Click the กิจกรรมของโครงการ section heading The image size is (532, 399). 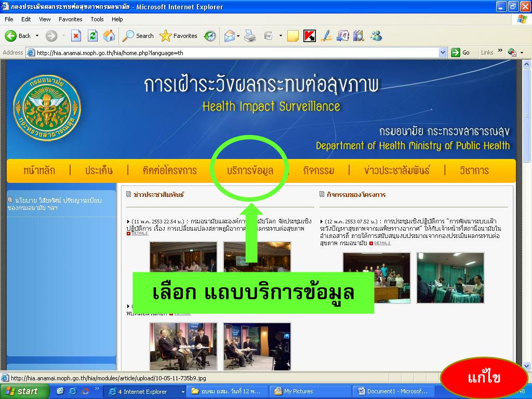click(x=356, y=195)
